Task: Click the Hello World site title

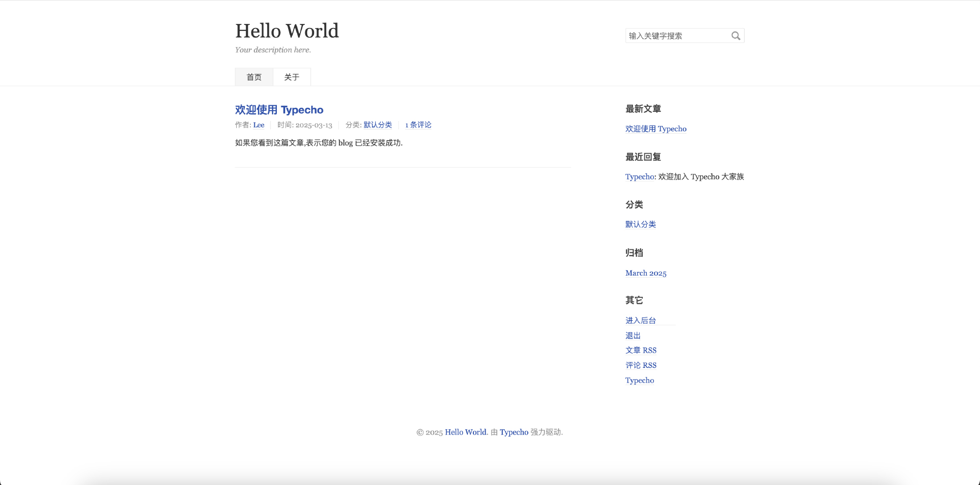Action: [x=287, y=31]
